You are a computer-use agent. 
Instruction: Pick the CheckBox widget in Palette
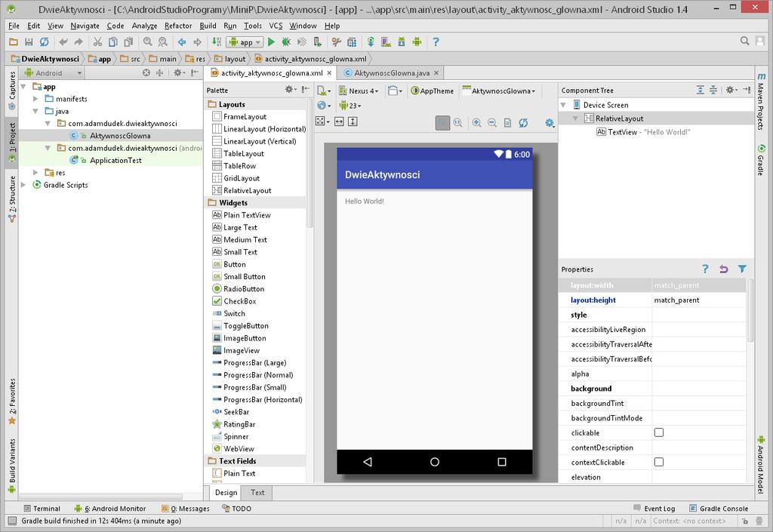(234, 301)
